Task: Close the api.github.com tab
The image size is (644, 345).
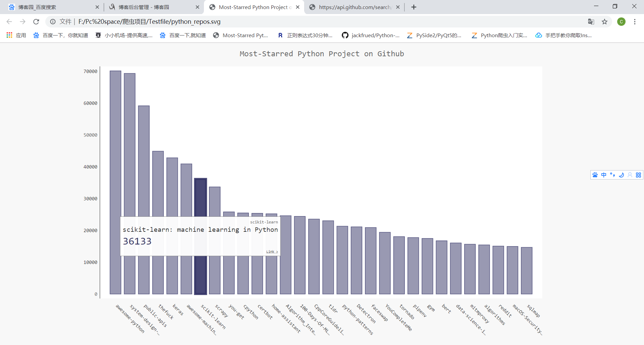Action: pyautogui.click(x=398, y=7)
